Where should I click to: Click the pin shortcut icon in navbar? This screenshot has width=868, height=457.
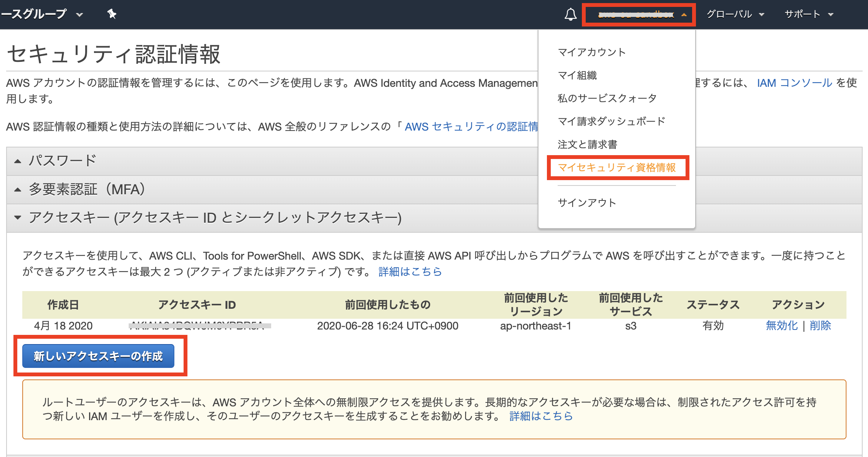pyautogui.click(x=111, y=14)
